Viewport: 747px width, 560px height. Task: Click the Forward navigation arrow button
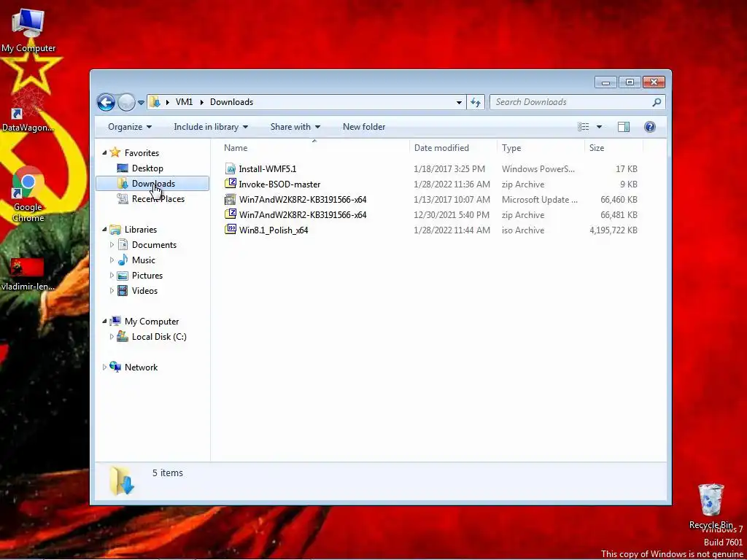[x=126, y=102]
